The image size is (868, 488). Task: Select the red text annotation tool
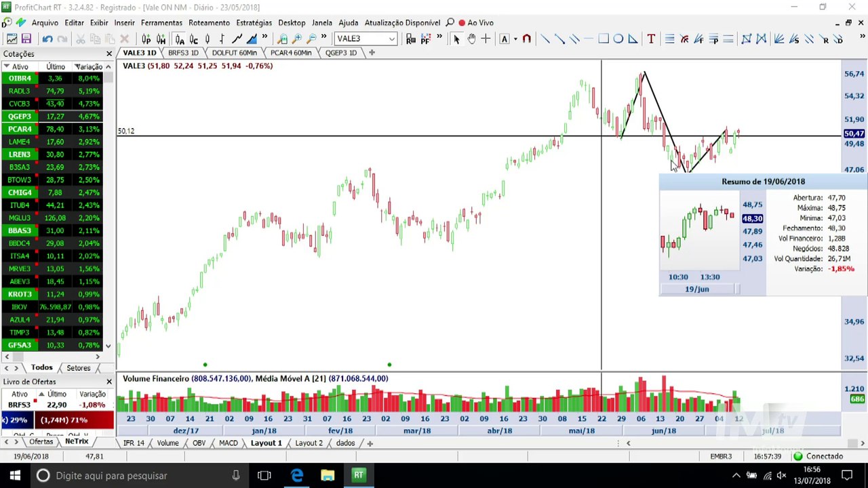[651, 39]
